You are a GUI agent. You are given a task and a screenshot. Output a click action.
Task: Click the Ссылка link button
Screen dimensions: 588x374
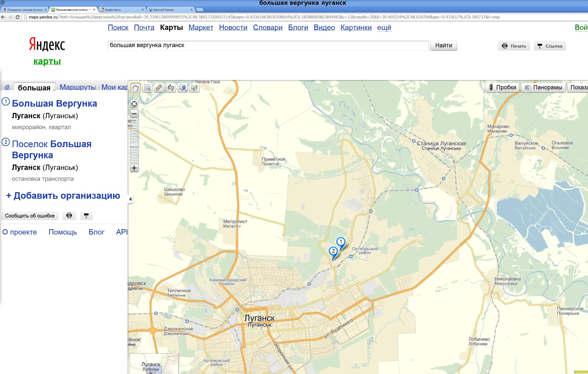[550, 46]
